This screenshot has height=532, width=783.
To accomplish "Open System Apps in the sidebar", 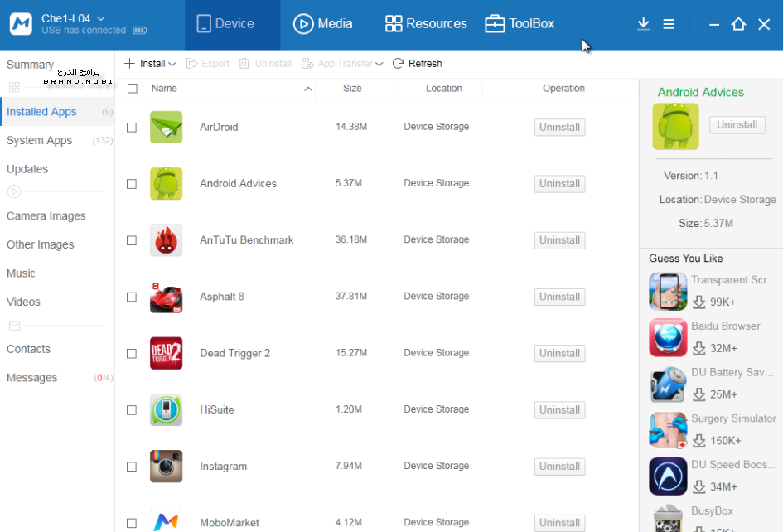I will click(39, 141).
